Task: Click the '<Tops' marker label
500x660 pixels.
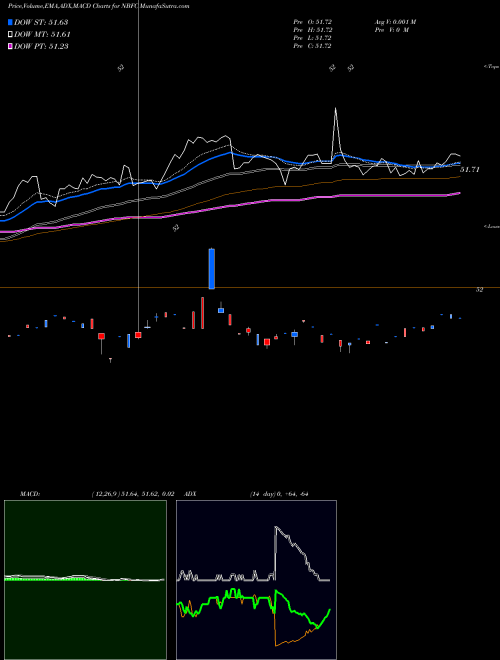Action: click(x=492, y=67)
